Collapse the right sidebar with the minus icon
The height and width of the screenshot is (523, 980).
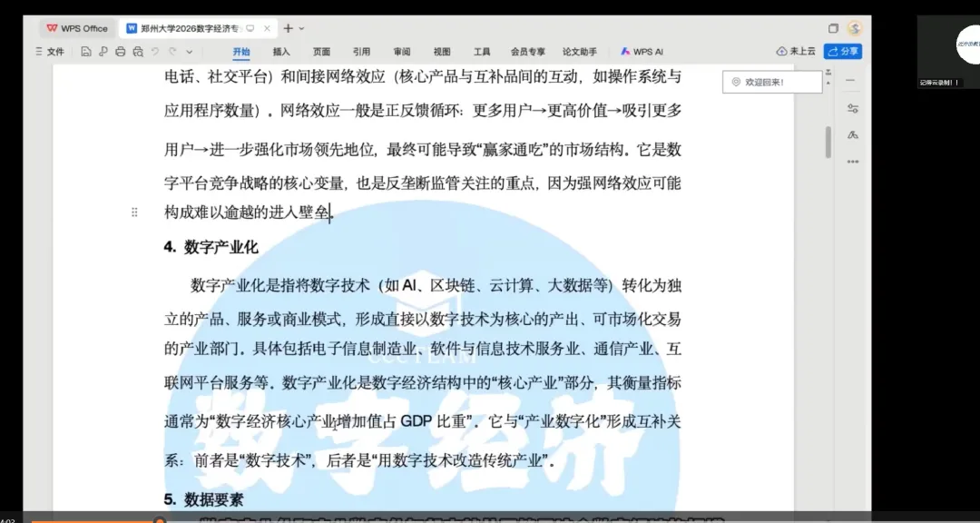click(852, 81)
